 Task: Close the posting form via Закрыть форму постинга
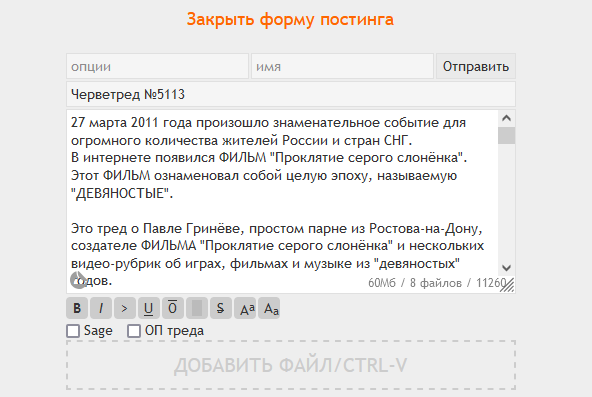pos(290,19)
